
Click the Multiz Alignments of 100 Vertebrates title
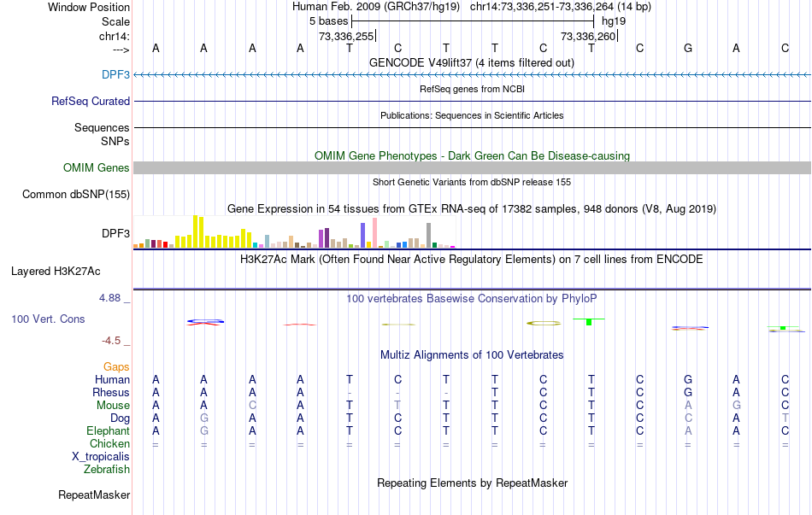pos(472,354)
